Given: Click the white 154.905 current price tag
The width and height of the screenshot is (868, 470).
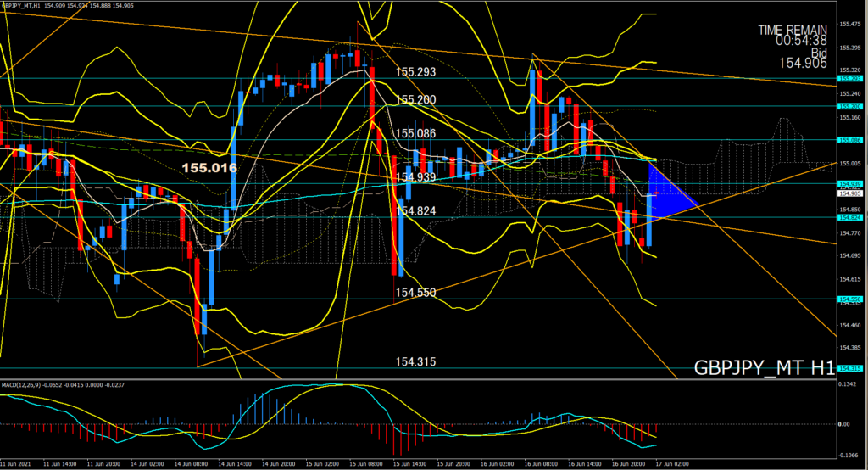Looking at the screenshot, I should [x=849, y=193].
